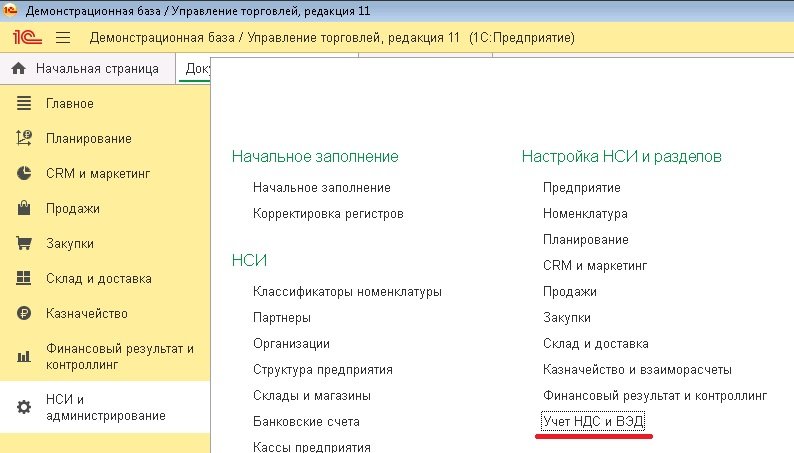Open the Банковские счета link
Viewport: 794px width, 453px height.
click(306, 422)
